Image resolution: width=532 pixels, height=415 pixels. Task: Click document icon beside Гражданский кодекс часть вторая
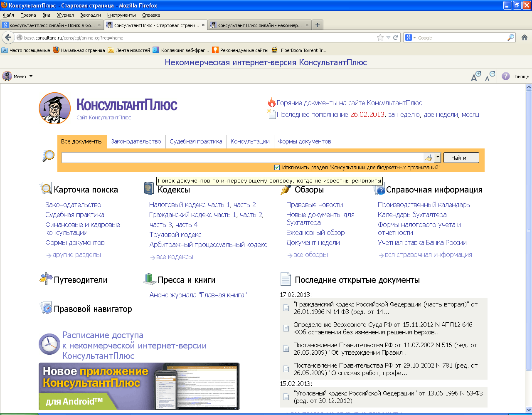tap(286, 308)
